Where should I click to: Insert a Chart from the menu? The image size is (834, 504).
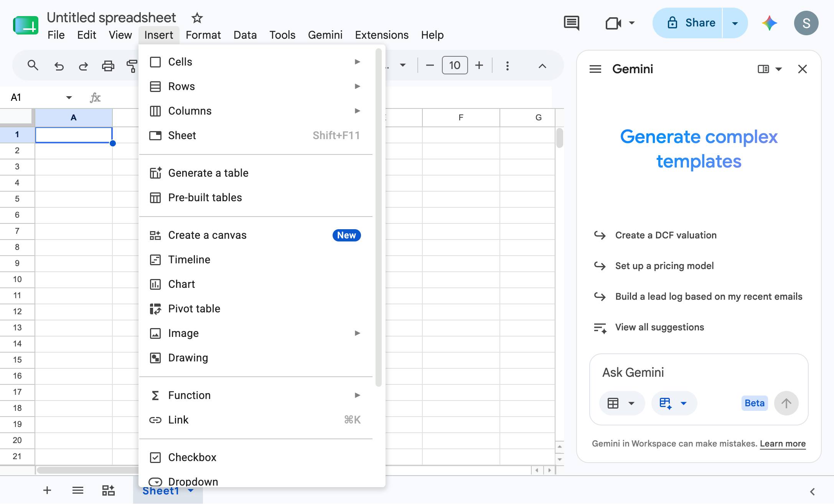(x=255, y=284)
